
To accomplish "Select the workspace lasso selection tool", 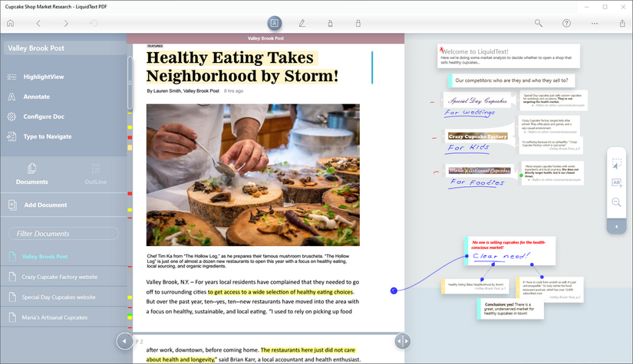I will coord(616,164).
